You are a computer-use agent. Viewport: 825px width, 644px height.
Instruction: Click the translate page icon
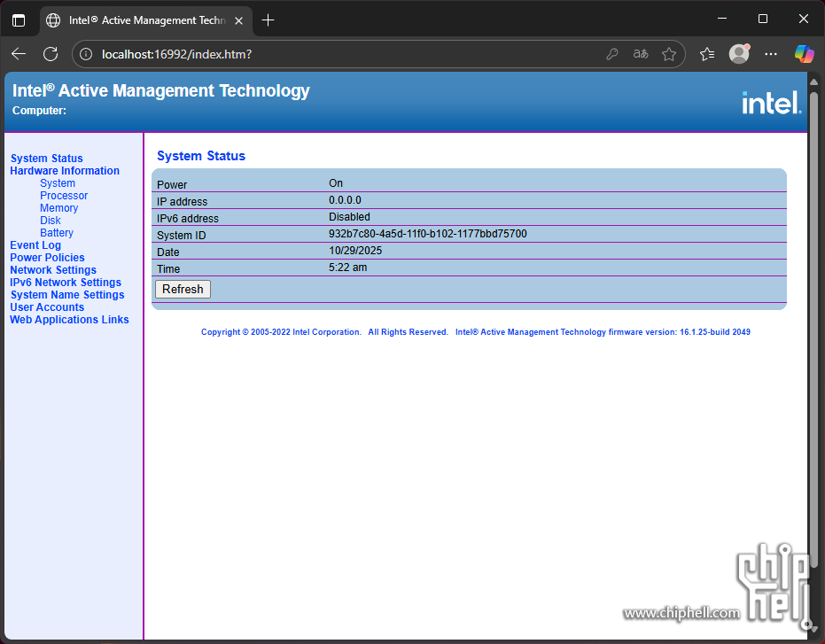pyautogui.click(x=640, y=54)
